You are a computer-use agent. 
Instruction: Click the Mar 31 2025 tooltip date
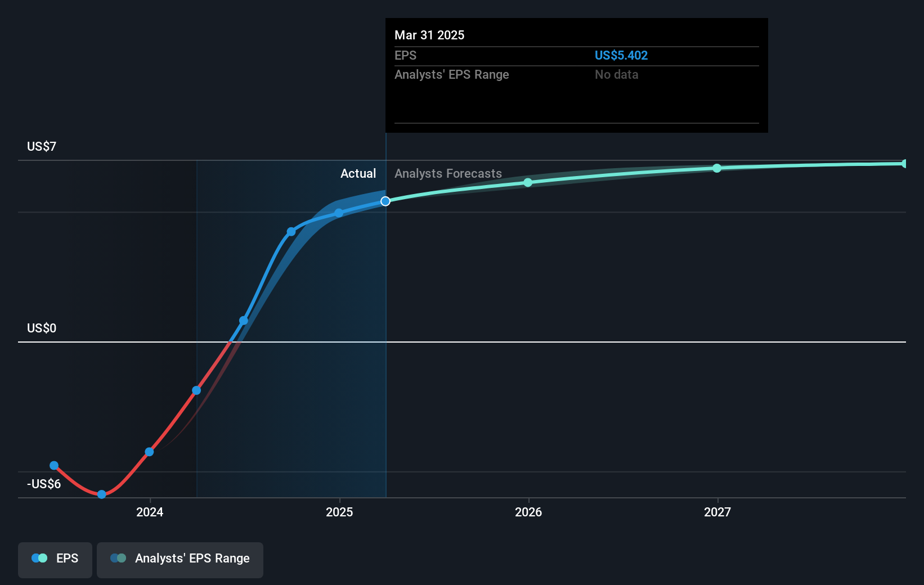pyautogui.click(x=429, y=35)
